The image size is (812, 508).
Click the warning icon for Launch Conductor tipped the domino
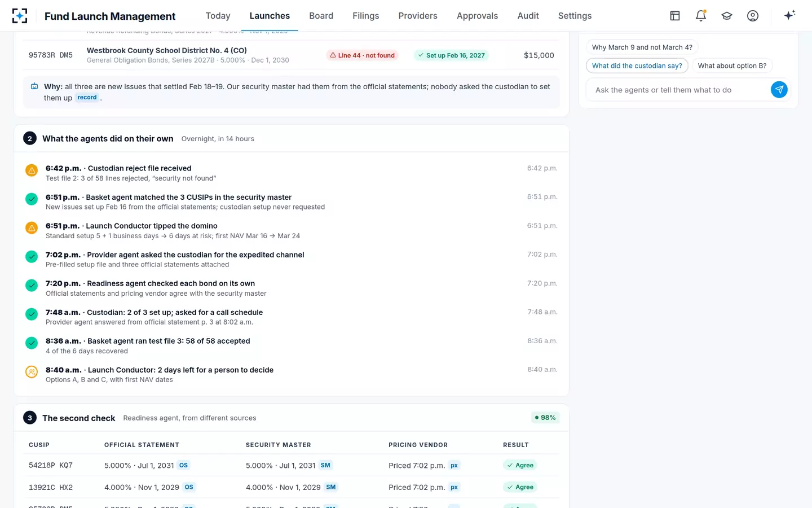pos(32,227)
